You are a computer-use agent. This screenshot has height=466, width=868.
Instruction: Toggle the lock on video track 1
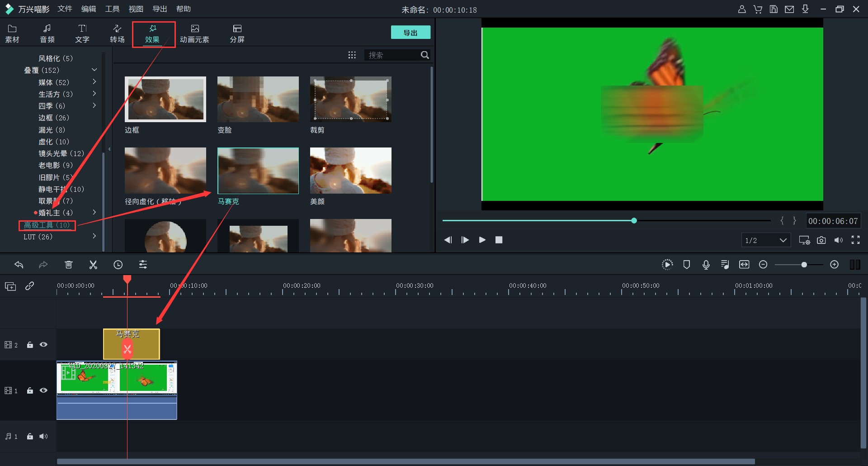tap(30, 391)
